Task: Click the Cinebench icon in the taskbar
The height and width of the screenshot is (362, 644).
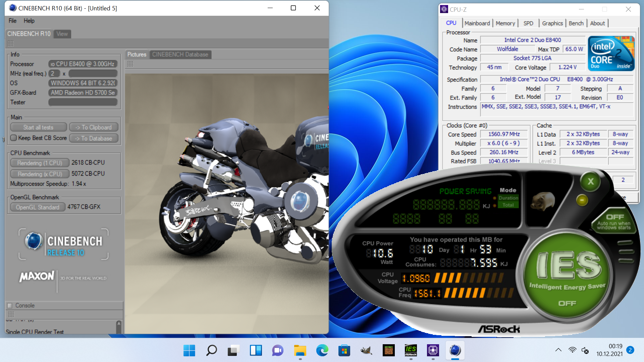Action: point(455,351)
